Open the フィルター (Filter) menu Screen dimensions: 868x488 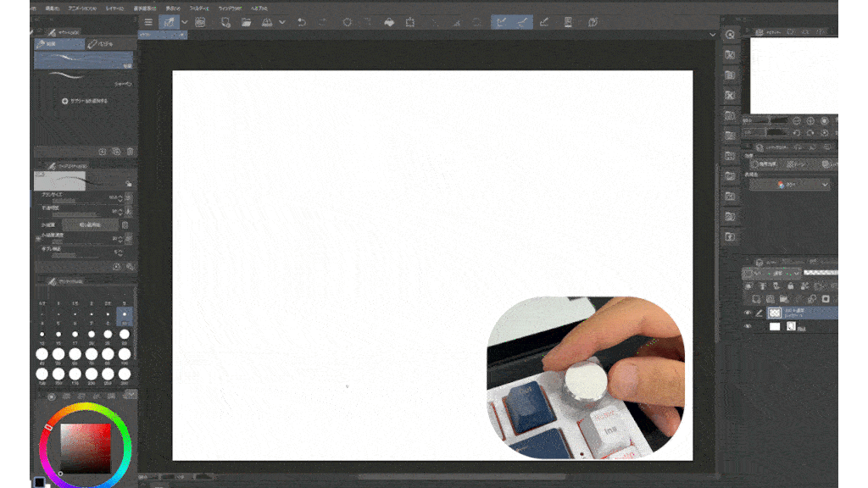coord(199,8)
